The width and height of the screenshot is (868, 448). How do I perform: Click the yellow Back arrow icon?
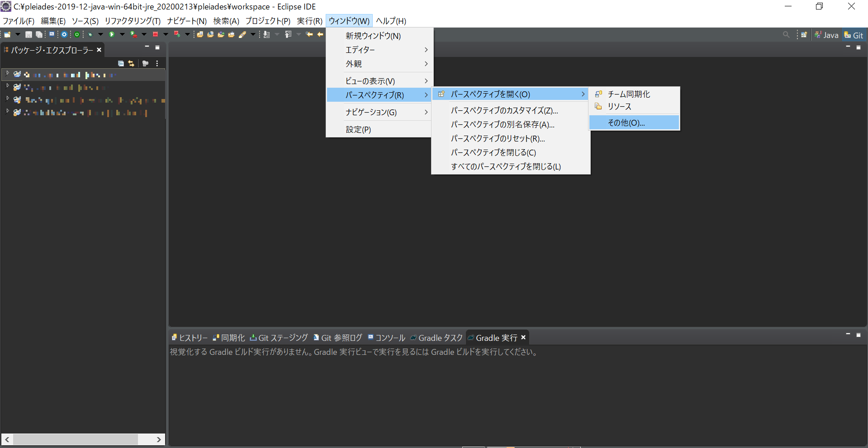[320, 34]
